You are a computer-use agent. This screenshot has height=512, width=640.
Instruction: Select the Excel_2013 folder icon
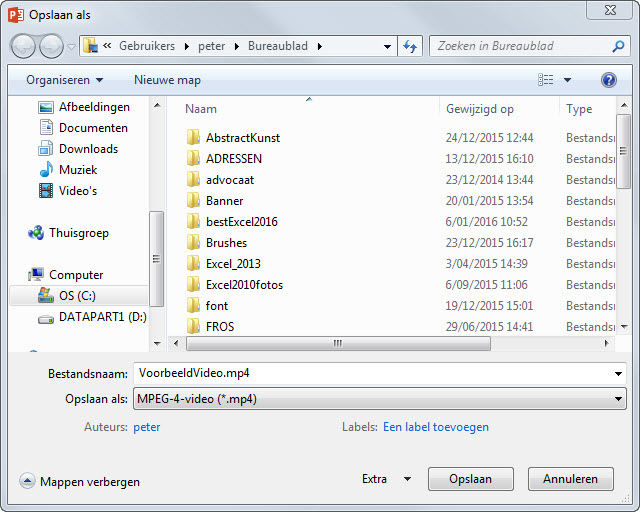pos(193,264)
